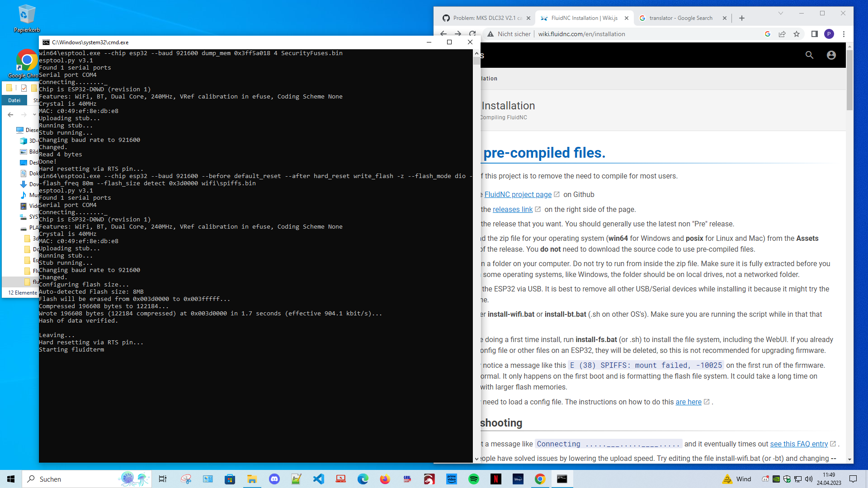Open Microsoft Edge from the taskbar

coord(363,479)
